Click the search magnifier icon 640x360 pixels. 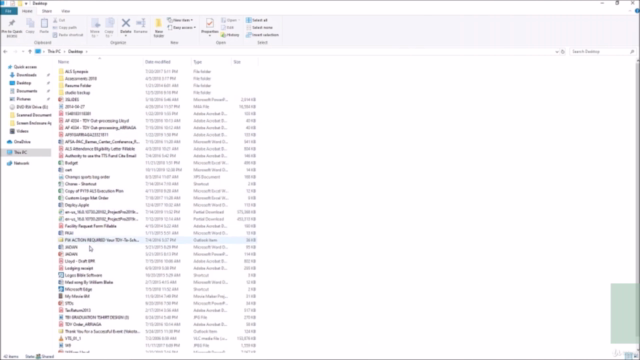click(632, 51)
